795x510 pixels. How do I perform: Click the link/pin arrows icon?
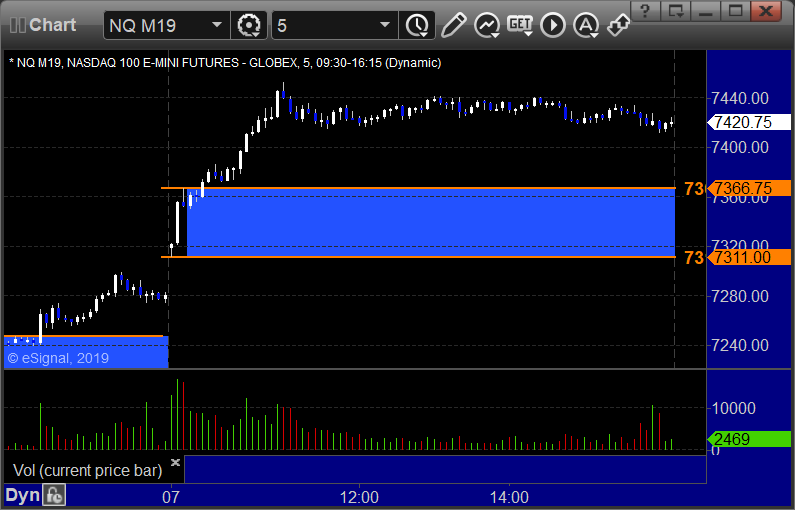click(x=619, y=25)
